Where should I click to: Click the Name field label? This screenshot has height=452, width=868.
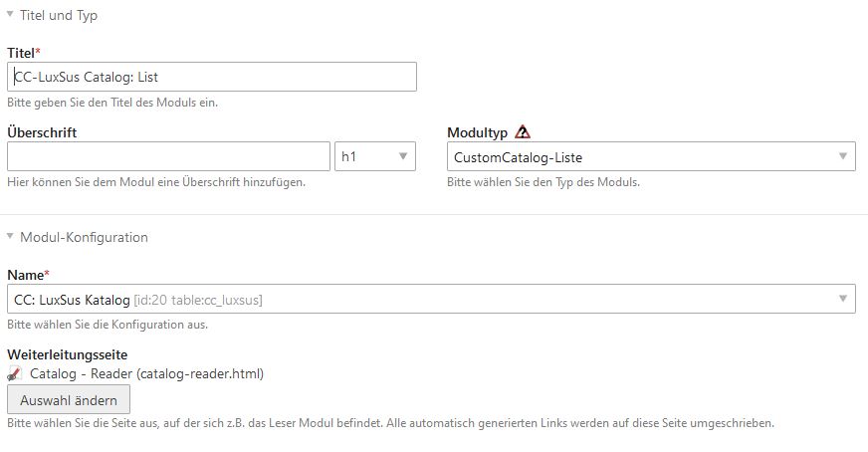click(24, 274)
